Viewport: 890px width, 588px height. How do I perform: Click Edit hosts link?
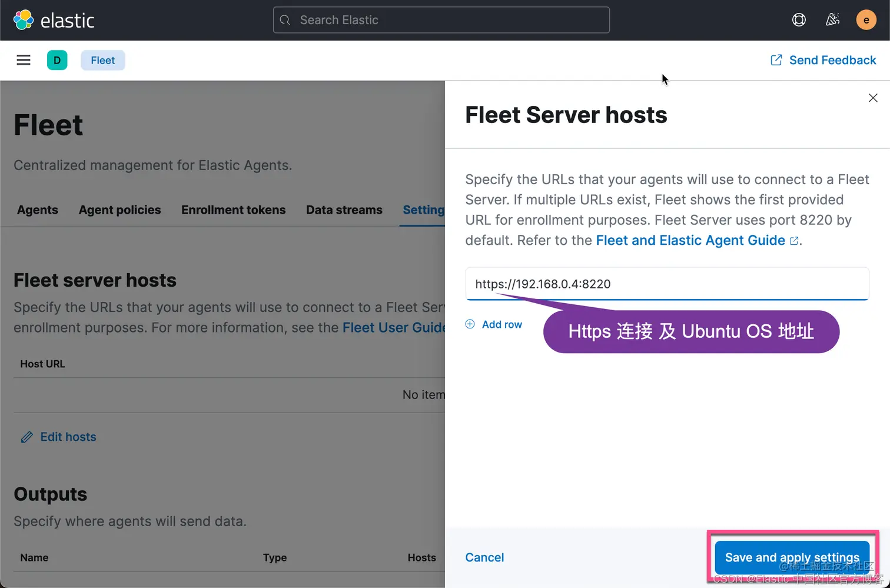pos(59,437)
